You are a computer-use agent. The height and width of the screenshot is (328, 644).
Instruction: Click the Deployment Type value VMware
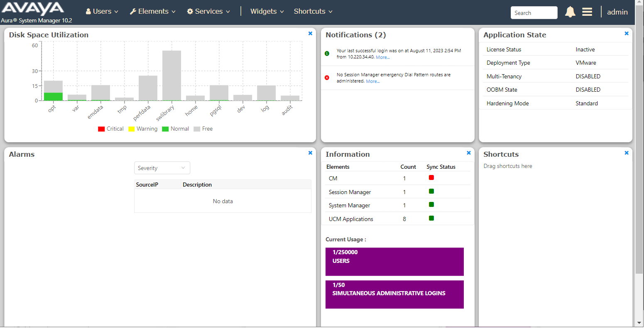coord(586,63)
